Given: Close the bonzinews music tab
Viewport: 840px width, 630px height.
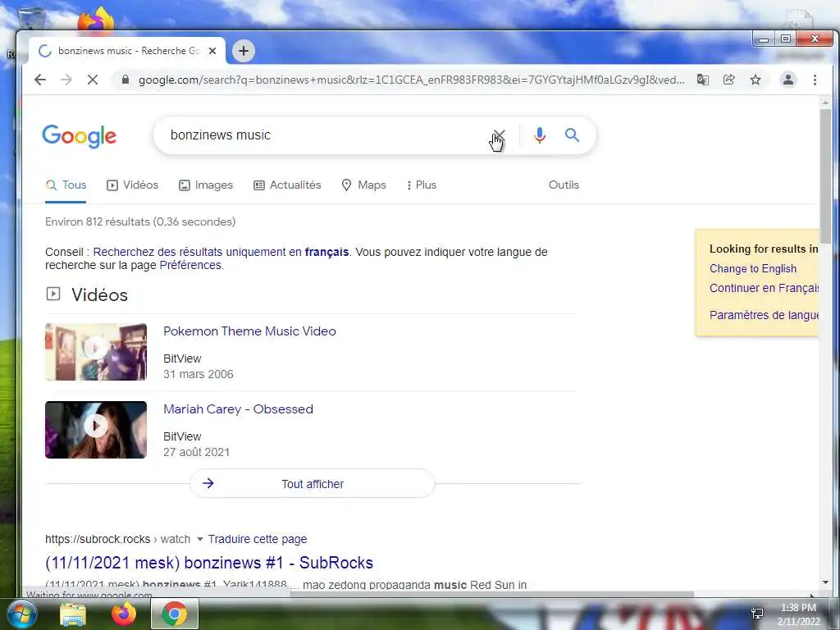Looking at the screenshot, I should pos(212,51).
